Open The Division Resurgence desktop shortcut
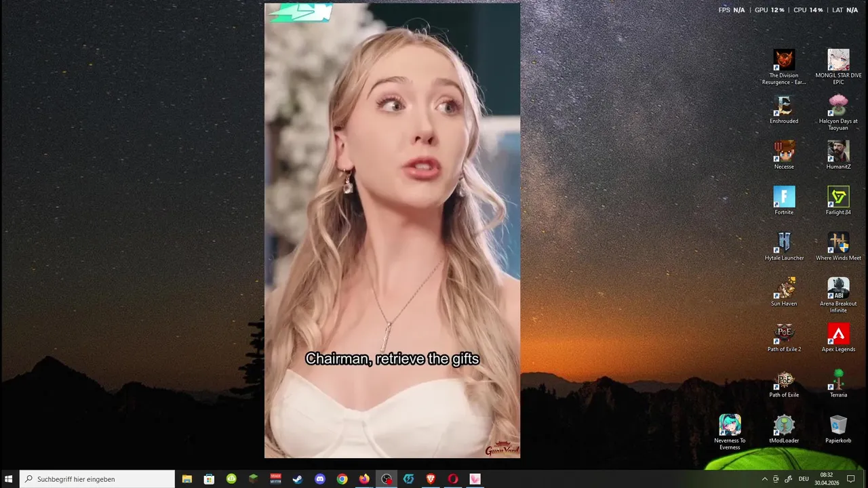This screenshot has width=868, height=488. [x=784, y=67]
